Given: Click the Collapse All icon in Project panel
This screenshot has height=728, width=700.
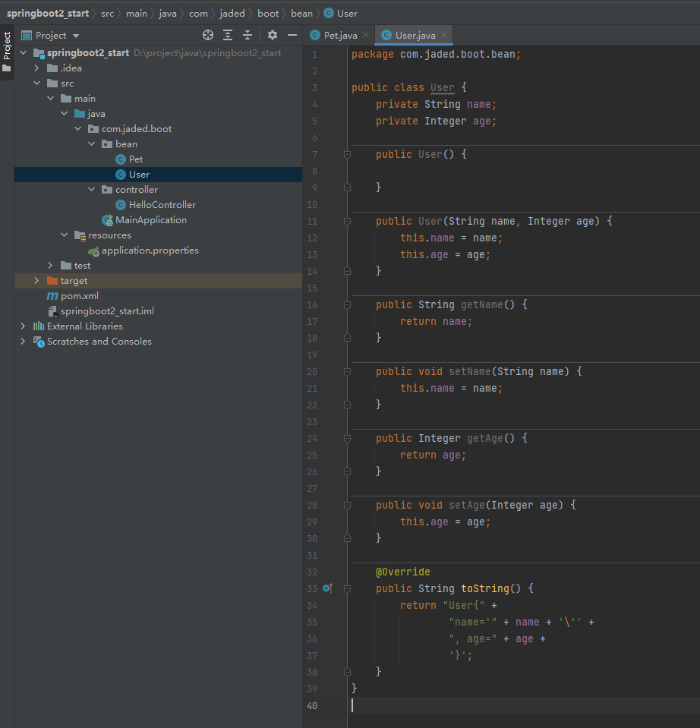Looking at the screenshot, I should [x=248, y=35].
